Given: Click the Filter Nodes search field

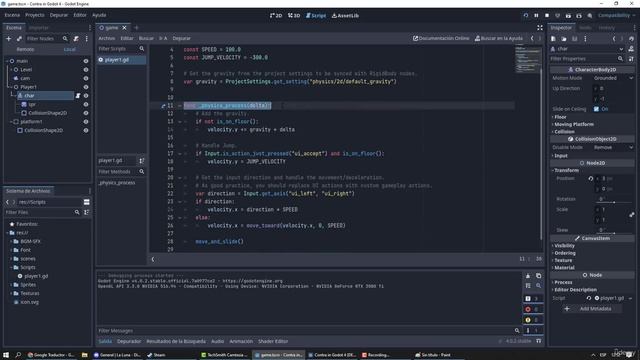Looking at the screenshot, I should (47, 38).
